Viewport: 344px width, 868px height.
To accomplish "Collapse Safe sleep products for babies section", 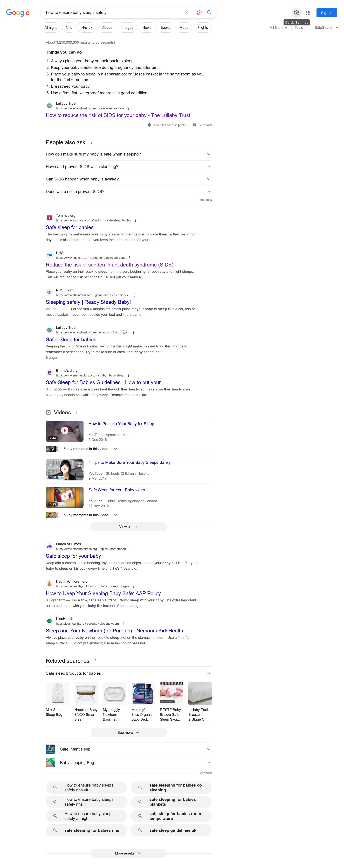I will [209, 673].
